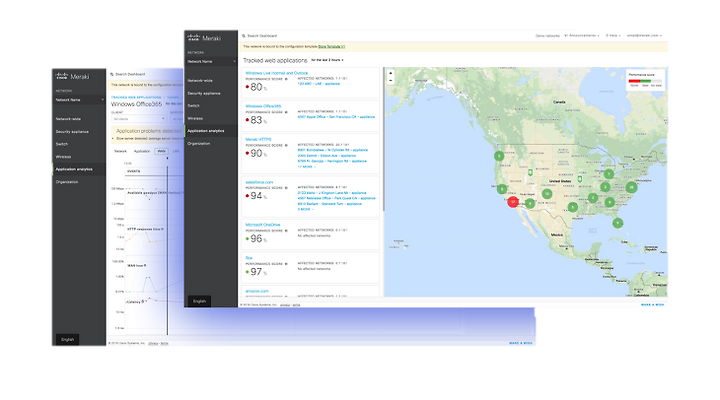
Task: Click the info icon beside the Windows Office365 performance score
Action: coord(286,112)
